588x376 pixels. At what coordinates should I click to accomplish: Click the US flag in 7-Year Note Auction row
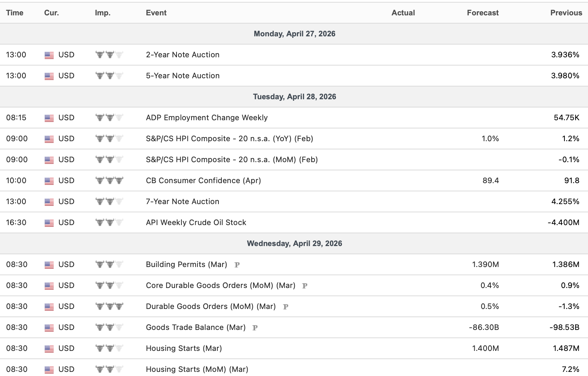(x=49, y=202)
